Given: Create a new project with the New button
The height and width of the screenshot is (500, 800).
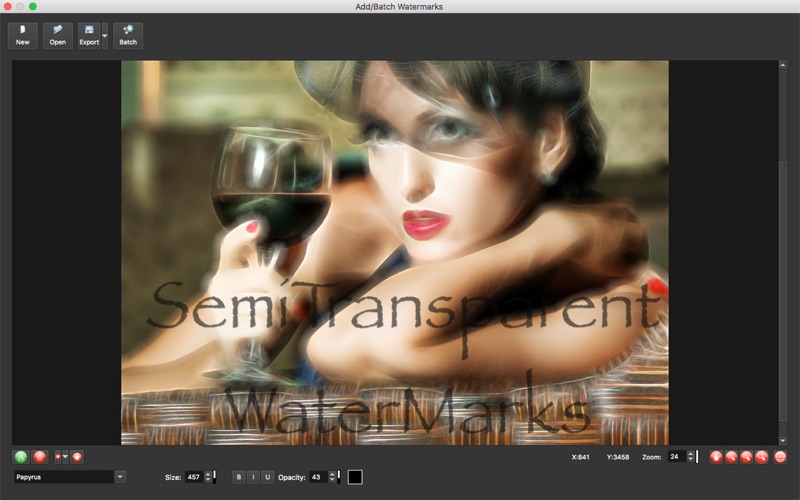Looking at the screenshot, I should tap(22, 35).
